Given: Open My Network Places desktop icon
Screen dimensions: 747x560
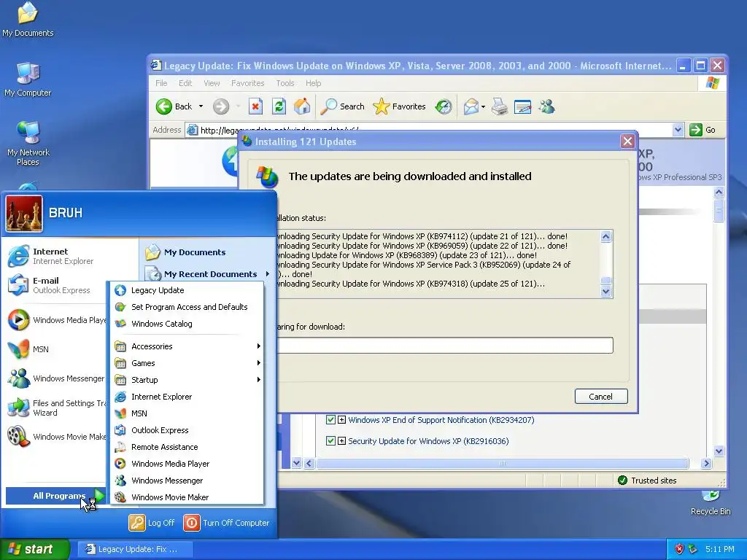Looking at the screenshot, I should point(28,143).
